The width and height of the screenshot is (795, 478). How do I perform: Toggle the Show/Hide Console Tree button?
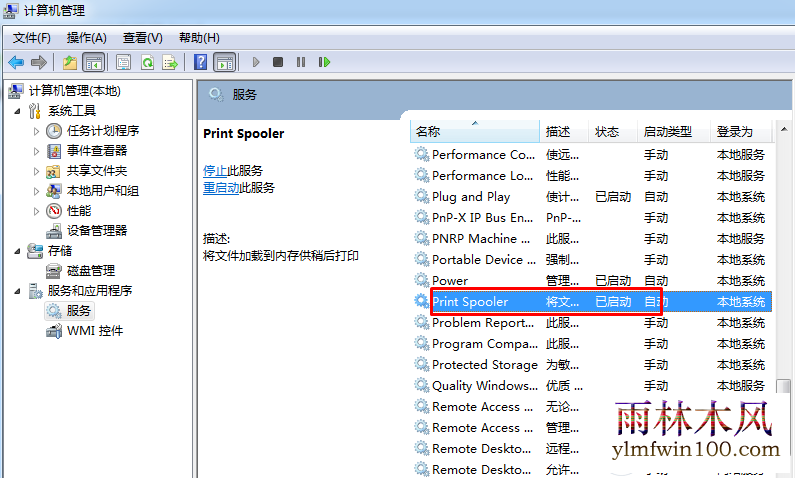(94, 62)
